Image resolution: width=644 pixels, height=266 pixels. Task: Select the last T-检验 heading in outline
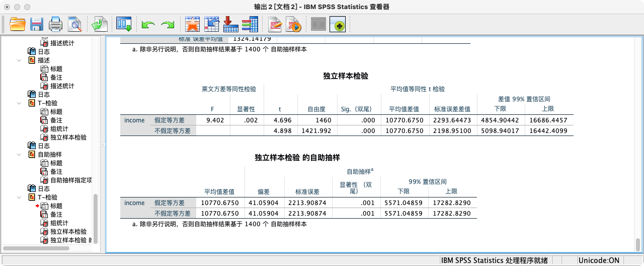pyautogui.click(x=48, y=197)
